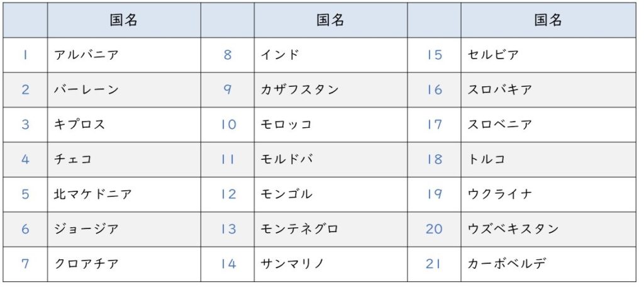Click the トルコ country cell
644x287 pixels.
tap(548, 159)
